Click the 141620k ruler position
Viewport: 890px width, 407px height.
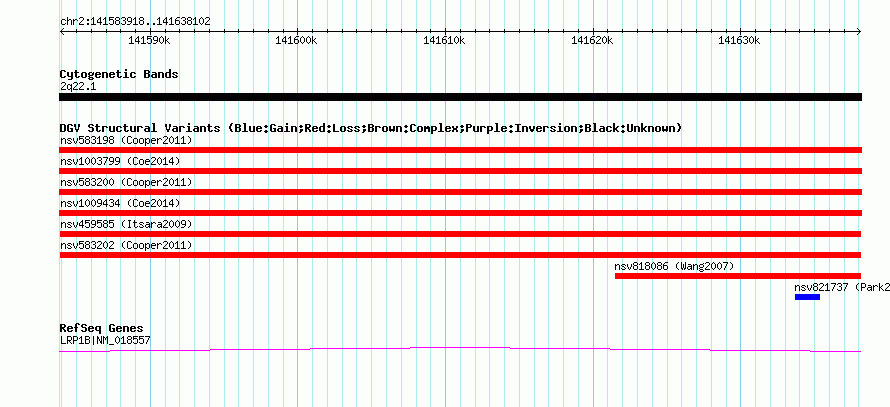(x=593, y=40)
